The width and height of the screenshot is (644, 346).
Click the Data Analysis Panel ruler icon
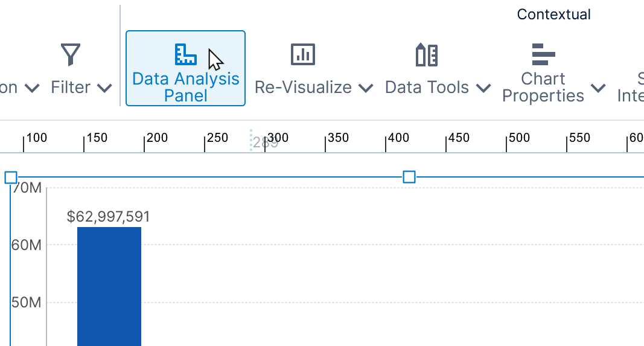185,54
